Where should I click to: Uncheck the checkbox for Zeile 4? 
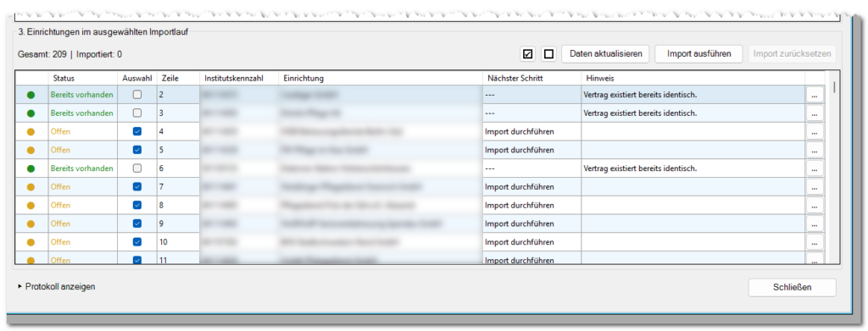137,131
